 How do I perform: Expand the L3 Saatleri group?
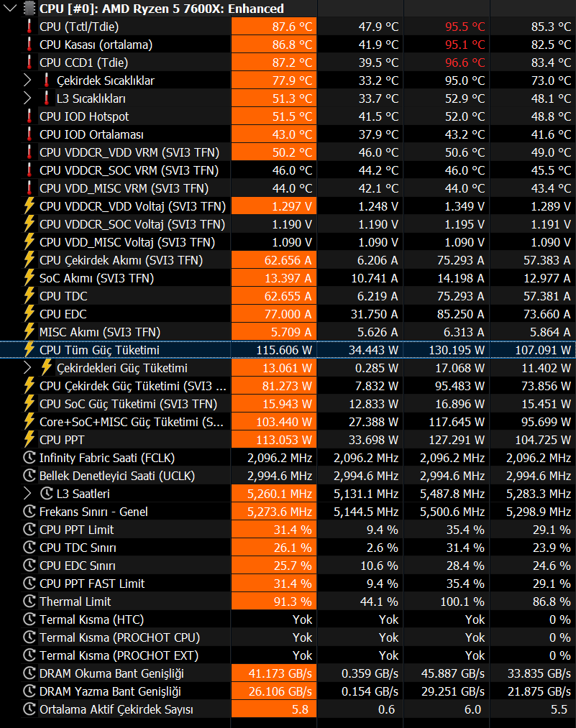27,494
